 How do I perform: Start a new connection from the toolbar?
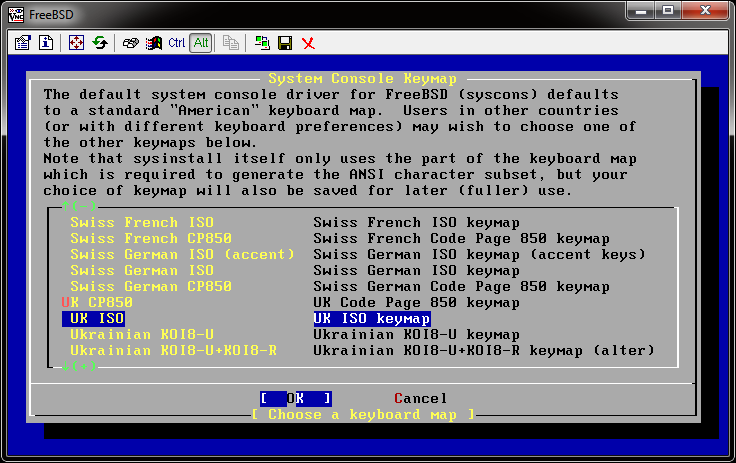262,43
